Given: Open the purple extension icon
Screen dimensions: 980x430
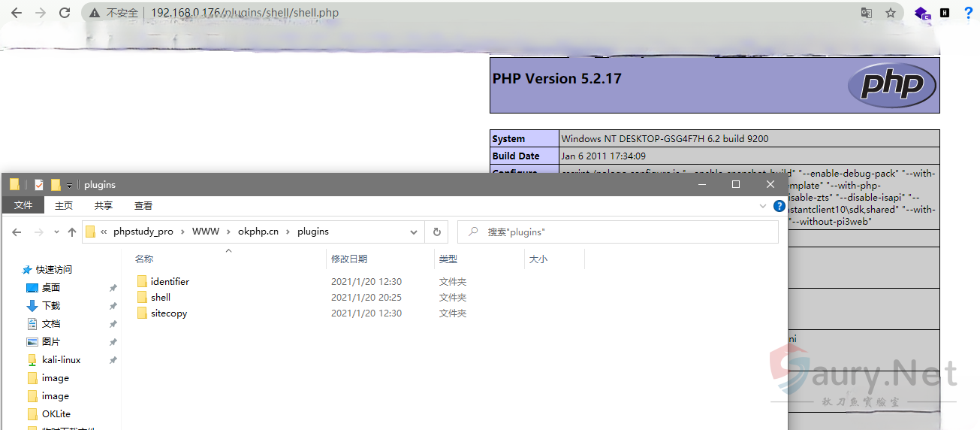Looking at the screenshot, I should pyautogui.click(x=921, y=13).
